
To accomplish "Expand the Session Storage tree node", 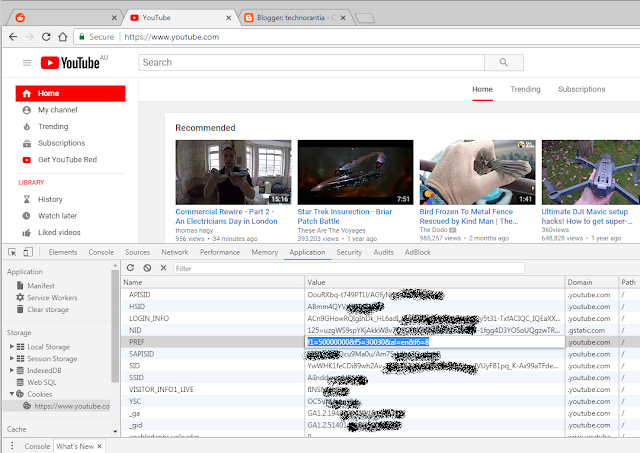I will coord(11,358).
